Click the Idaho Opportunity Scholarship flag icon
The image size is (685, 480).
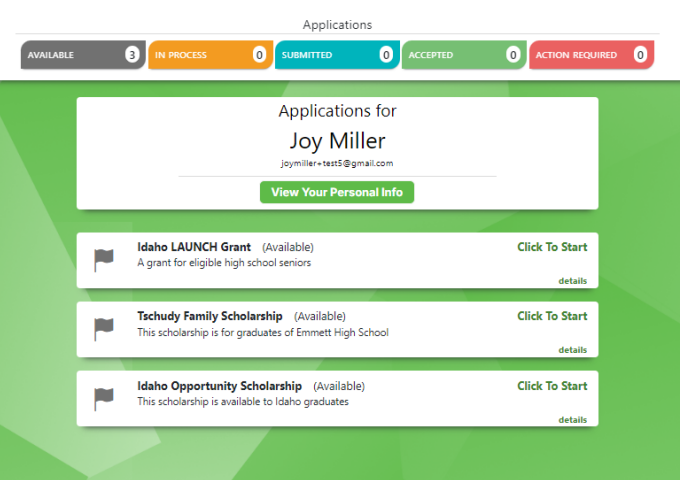[104, 399]
